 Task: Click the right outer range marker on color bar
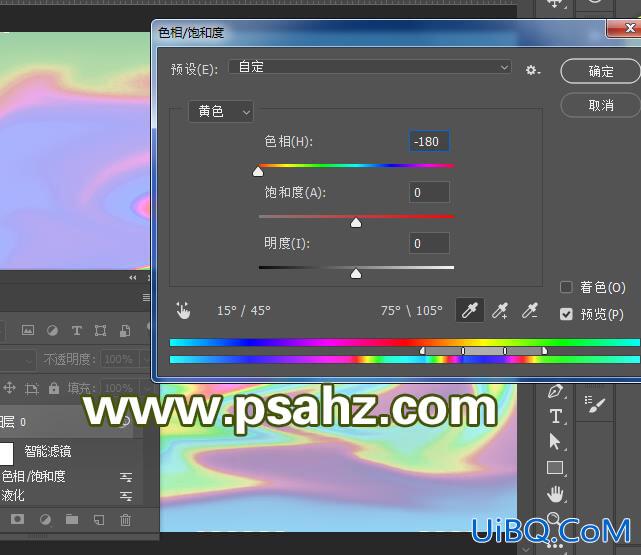[545, 351]
